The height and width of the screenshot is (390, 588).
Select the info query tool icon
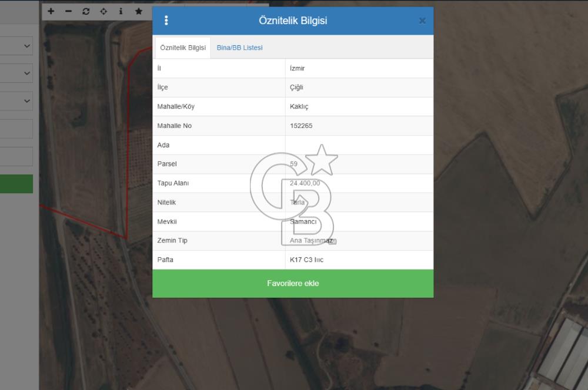click(121, 11)
